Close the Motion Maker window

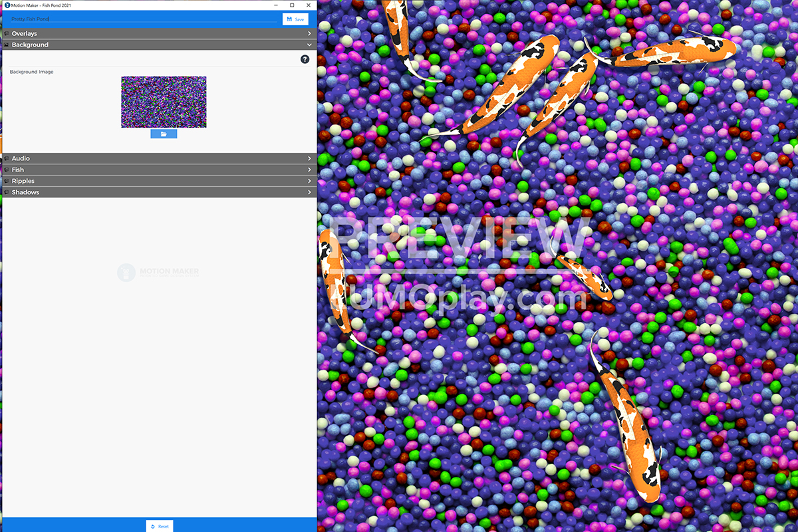pyautogui.click(x=308, y=5)
